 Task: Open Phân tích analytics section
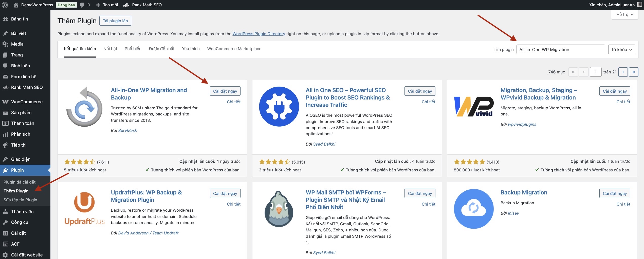pyautogui.click(x=21, y=134)
